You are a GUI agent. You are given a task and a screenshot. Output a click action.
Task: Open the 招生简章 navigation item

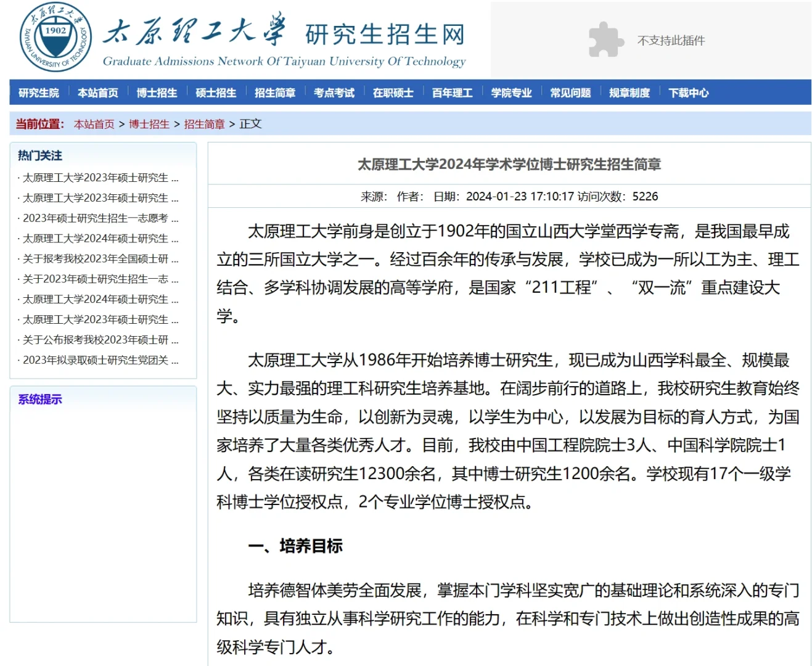click(275, 92)
